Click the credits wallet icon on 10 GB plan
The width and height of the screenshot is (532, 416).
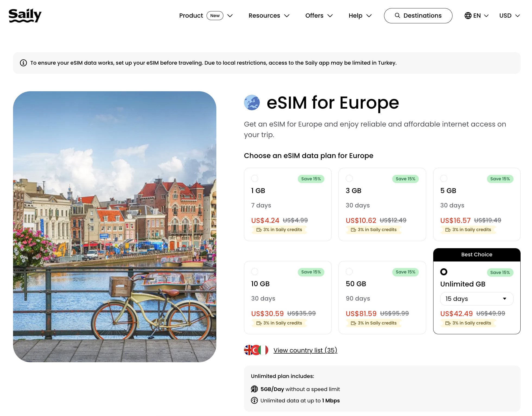pyautogui.click(x=259, y=323)
